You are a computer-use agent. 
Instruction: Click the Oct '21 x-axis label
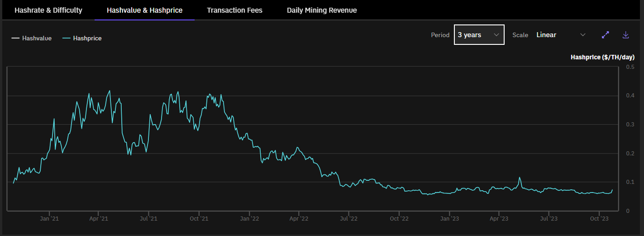pyautogui.click(x=199, y=218)
